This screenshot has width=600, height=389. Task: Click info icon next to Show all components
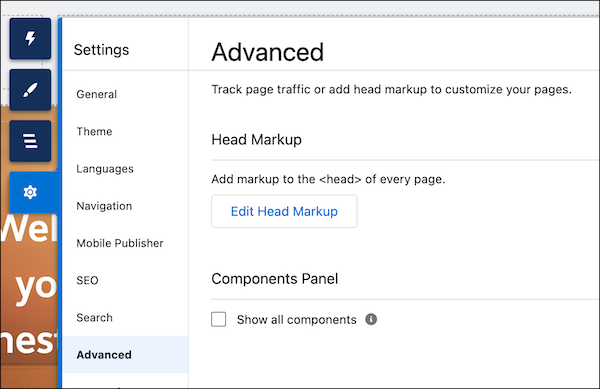click(371, 319)
